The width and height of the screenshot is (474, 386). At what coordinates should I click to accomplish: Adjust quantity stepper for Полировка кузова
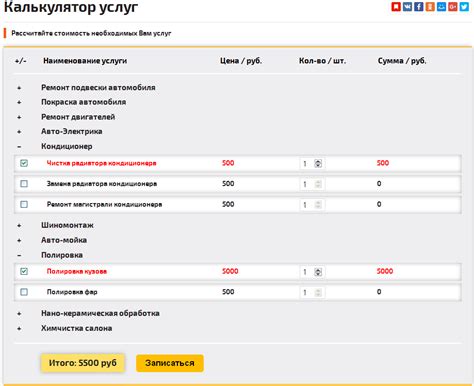point(318,272)
